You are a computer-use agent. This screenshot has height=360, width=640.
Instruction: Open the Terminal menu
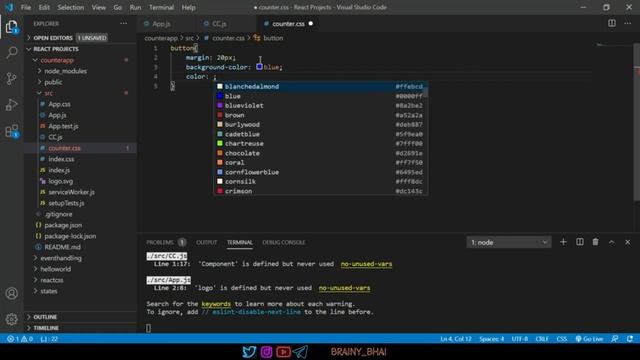[161, 7]
